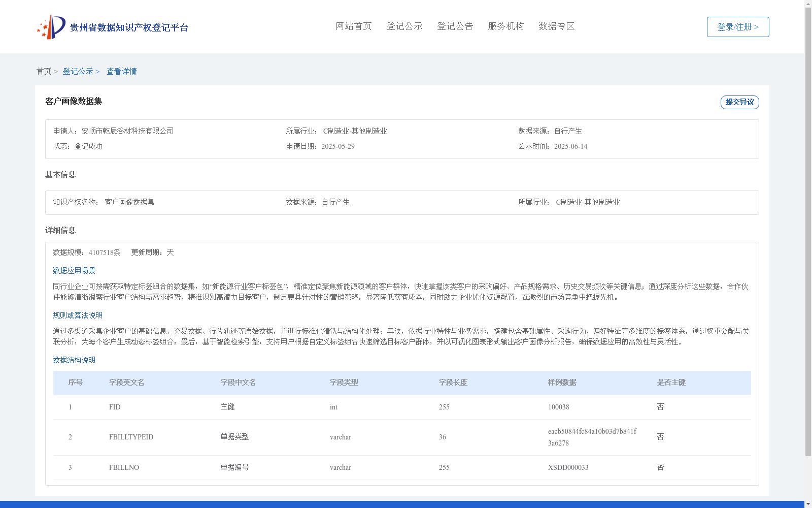Click the 登录/注册 button

tap(737, 27)
